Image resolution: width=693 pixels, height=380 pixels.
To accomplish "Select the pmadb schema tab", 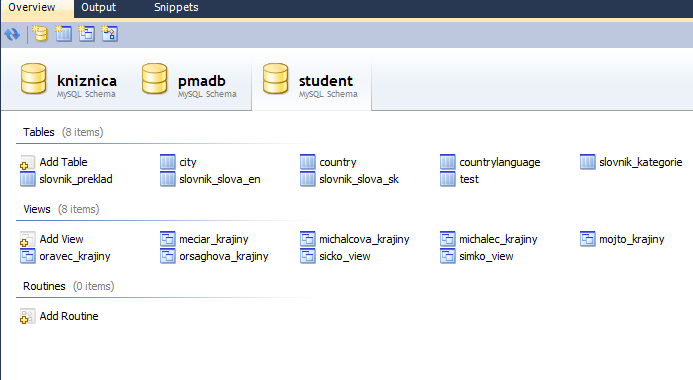I will coord(190,82).
